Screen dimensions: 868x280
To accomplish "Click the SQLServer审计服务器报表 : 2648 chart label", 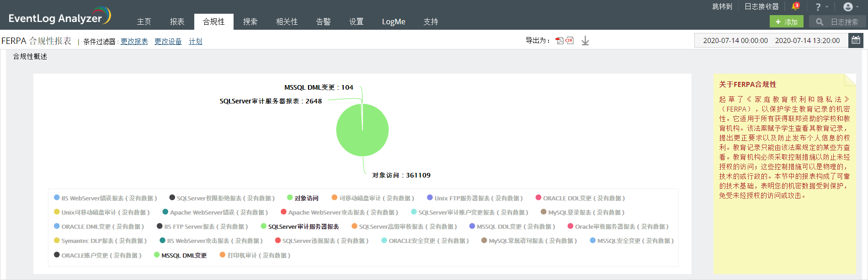I will pos(271,101).
